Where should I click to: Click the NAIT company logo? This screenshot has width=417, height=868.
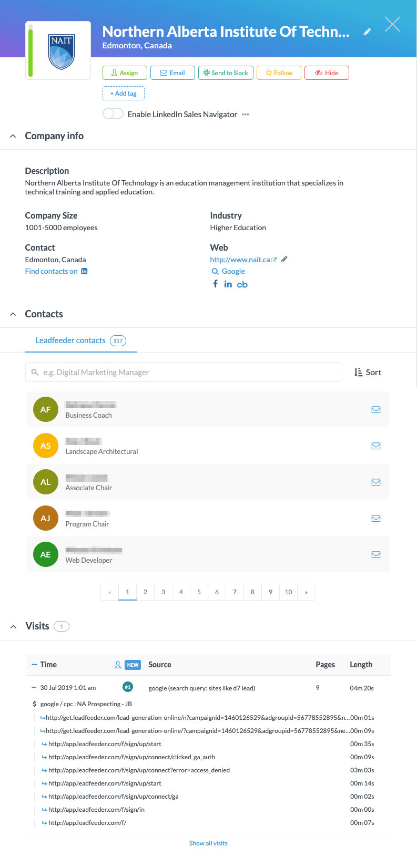[x=62, y=51]
